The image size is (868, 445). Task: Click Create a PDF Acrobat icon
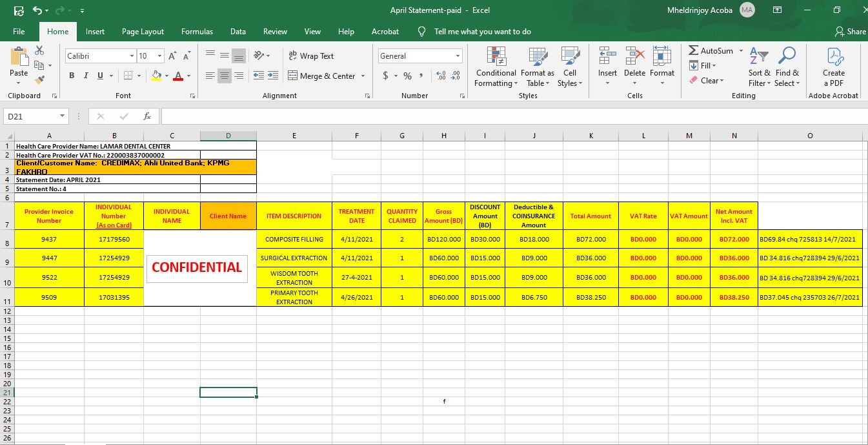coord(834,67)
